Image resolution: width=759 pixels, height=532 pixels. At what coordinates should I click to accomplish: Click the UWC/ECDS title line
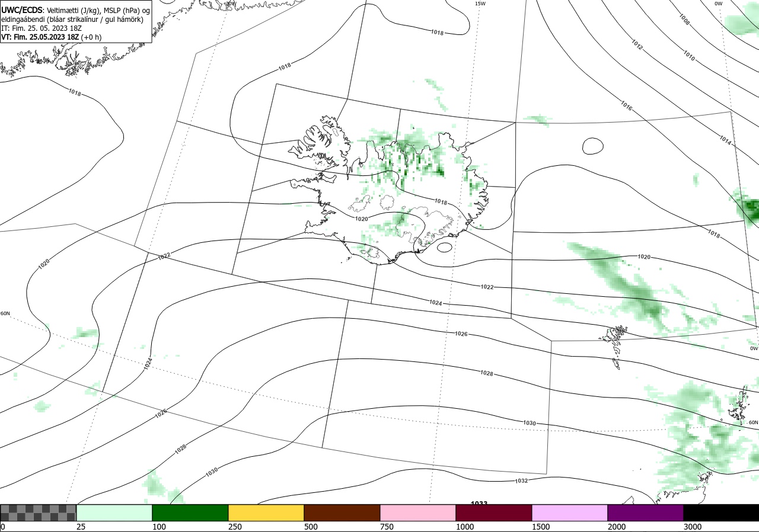(x=75, y=9)
